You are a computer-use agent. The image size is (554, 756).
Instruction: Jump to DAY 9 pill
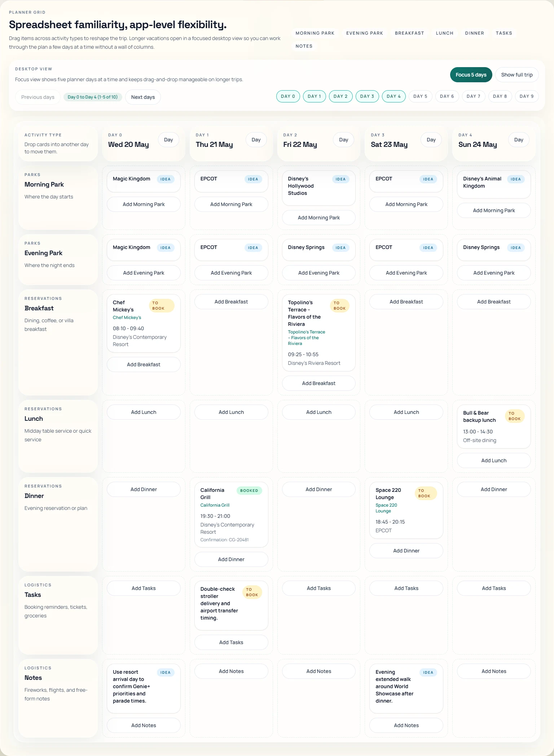pyautogui.click(x=527, y=96)
